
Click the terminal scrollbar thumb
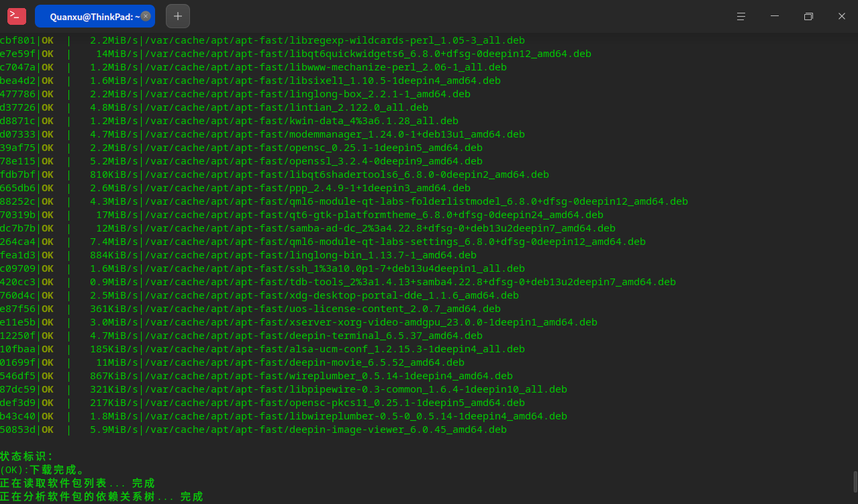[855, 482]
